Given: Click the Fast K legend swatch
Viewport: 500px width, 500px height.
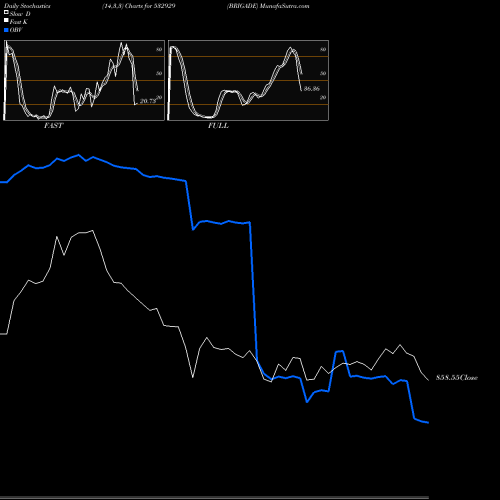Looking at the screenshot, I should coord(6,20).
